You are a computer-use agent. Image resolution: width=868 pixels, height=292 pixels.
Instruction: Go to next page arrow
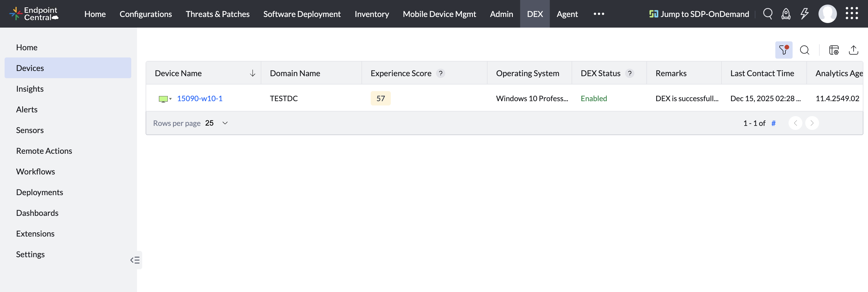812,123
